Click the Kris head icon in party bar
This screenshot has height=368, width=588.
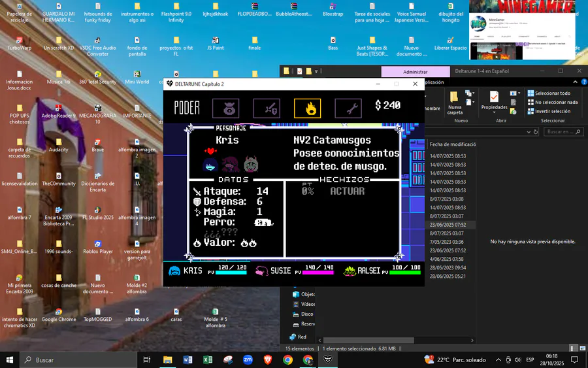(174, 271)
